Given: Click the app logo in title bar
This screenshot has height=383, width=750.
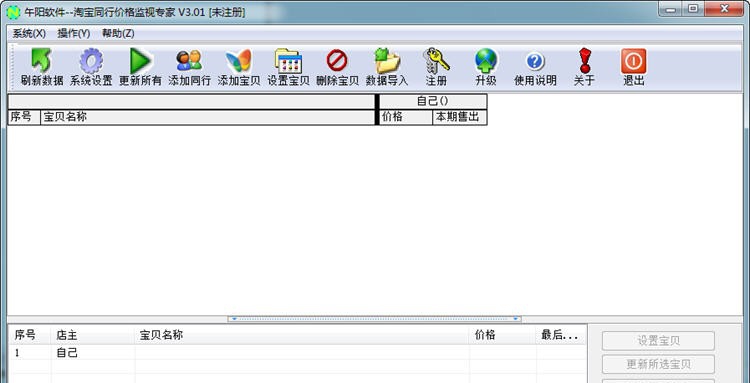Looking at the screenshot, I should click(x=14, y=12).
